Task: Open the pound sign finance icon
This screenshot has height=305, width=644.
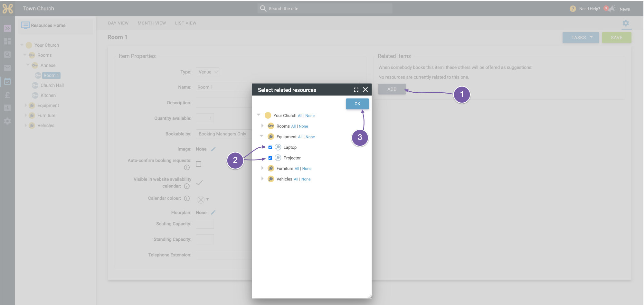Action: (x=7, y=95)
